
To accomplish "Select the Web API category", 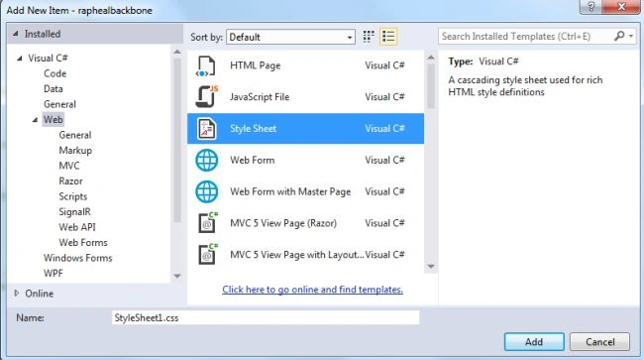I will tap(77, 227).
